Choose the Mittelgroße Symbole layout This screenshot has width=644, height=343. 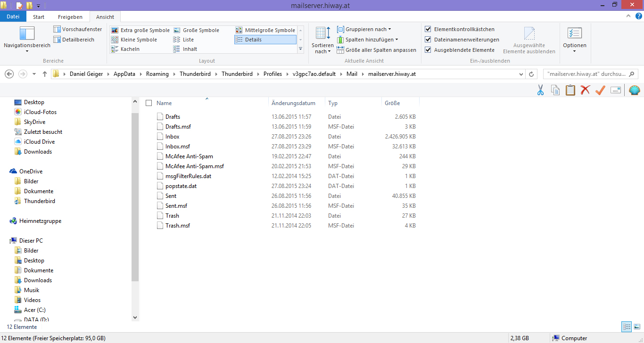click(x=265, y=30)
